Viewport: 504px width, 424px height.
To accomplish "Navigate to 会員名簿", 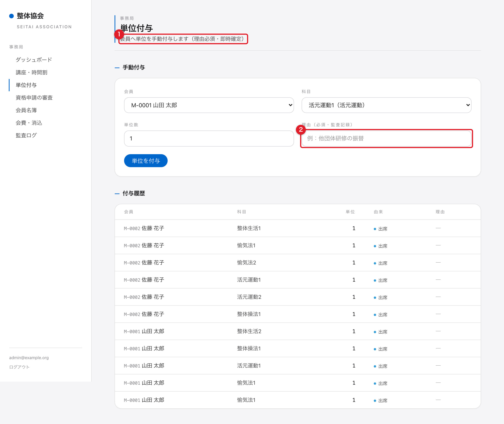I will click(26, 110).
